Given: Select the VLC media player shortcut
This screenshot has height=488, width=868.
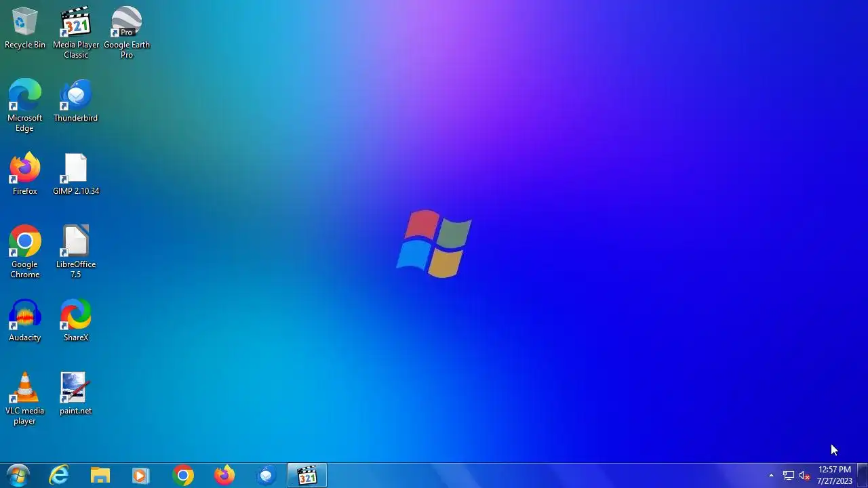Looking at the screenshot, I should coord(25,399).
